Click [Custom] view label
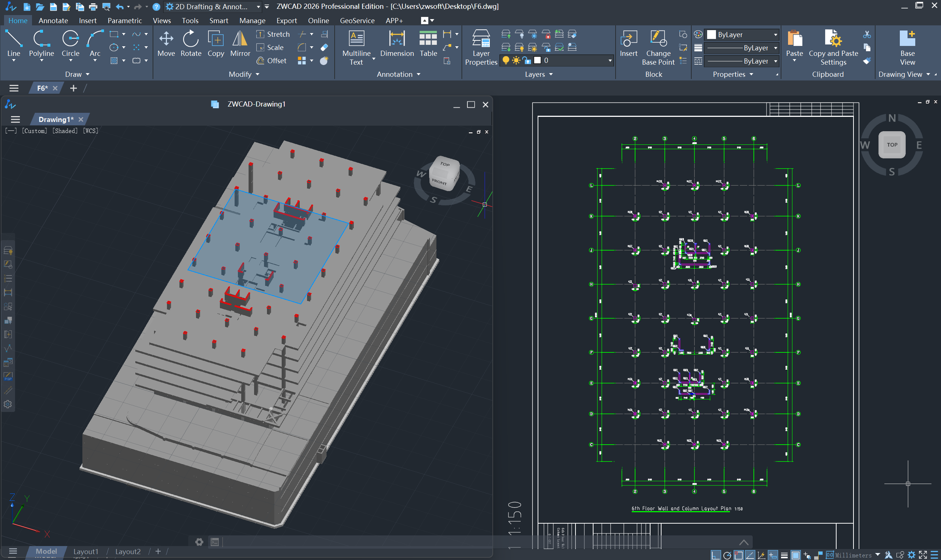 click(x=34, y=131)
